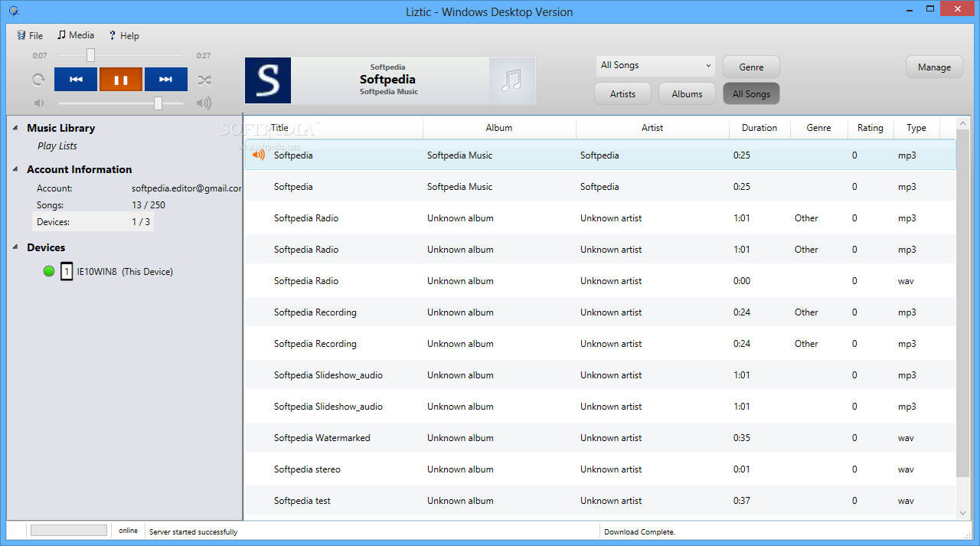
Task: Toggle shuffle mode icon
Action: pyautogui.click(x=204, y=80)
